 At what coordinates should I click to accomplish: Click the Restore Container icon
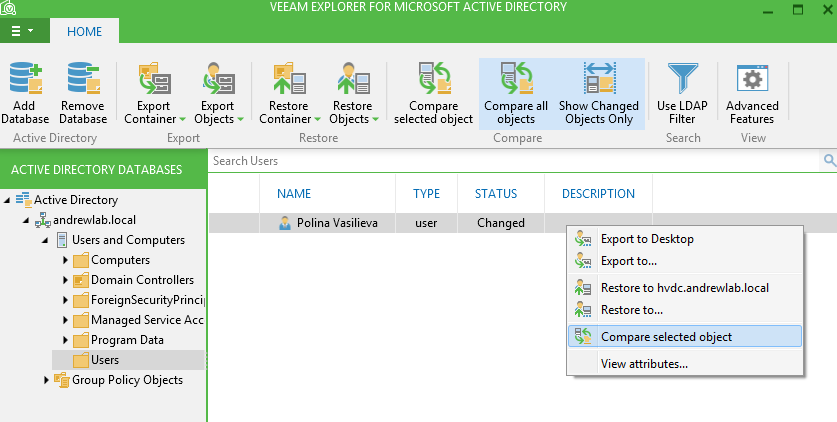[x=289, y=78]
